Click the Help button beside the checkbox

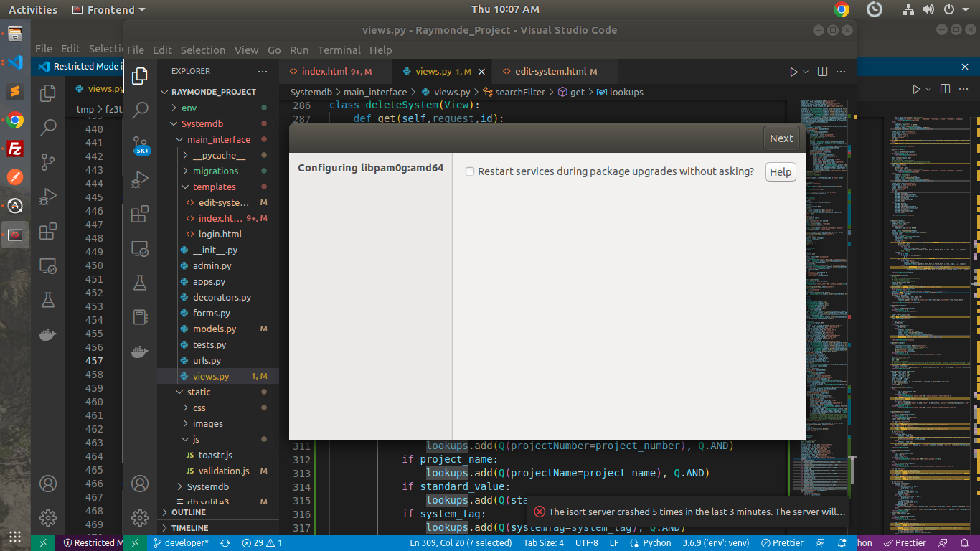pyautogui.click(x=781, y=171)
